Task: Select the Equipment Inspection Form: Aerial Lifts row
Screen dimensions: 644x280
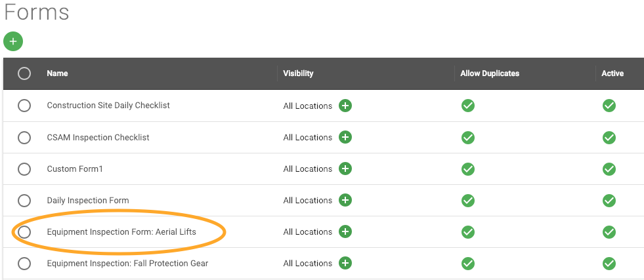Action: [24, 231]
